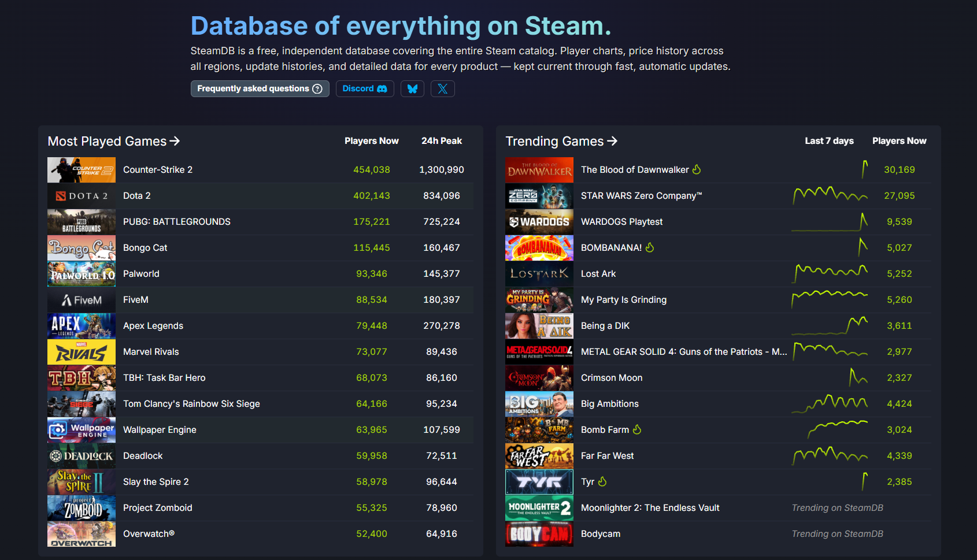This screenshot has height=560, width=977.
Task: Open Counter-Strike 2 game thumbnail
Action: click(x=82, y=170)
